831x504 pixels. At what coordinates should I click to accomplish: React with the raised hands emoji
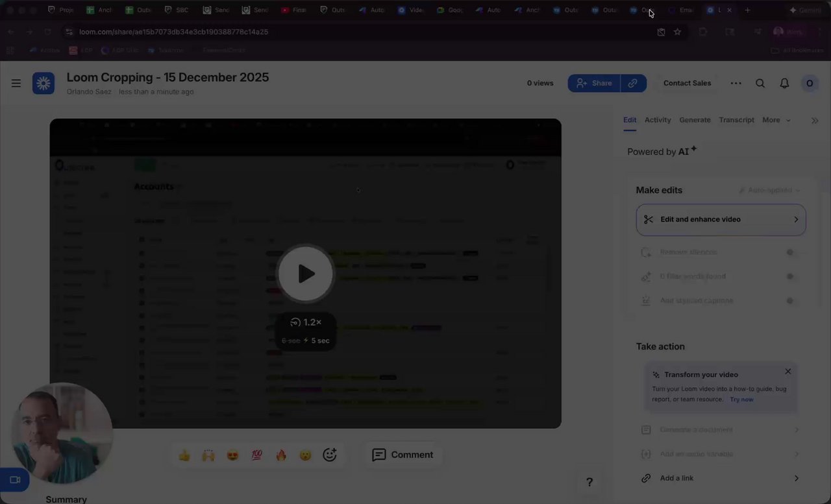tap(208, 455)
